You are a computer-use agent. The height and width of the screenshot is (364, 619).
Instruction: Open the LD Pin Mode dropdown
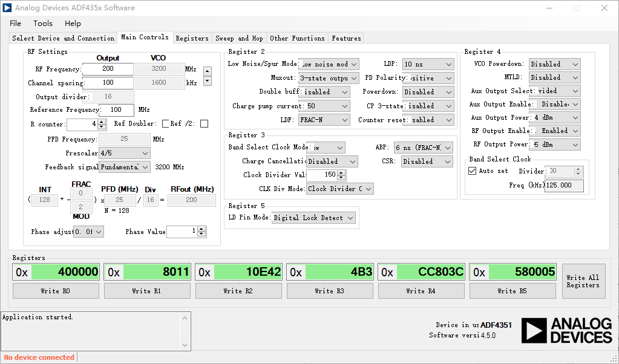click(x=313, y=218)
